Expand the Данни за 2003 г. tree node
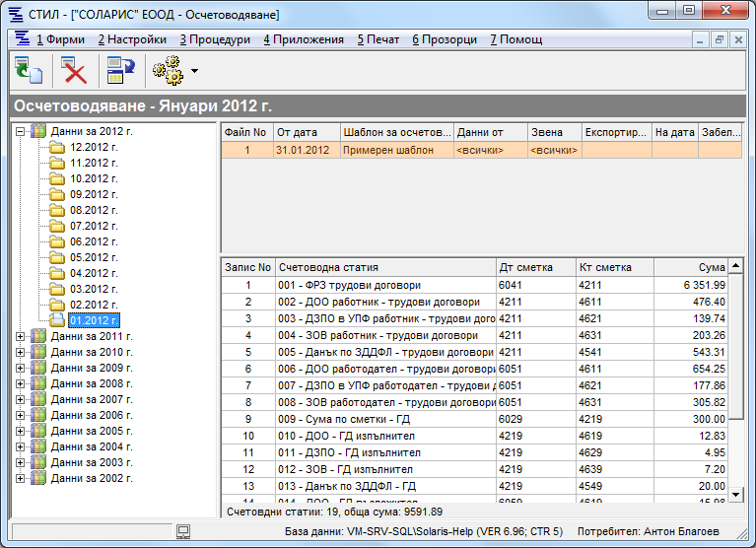756x548 pixels. (x=20, y=462)
